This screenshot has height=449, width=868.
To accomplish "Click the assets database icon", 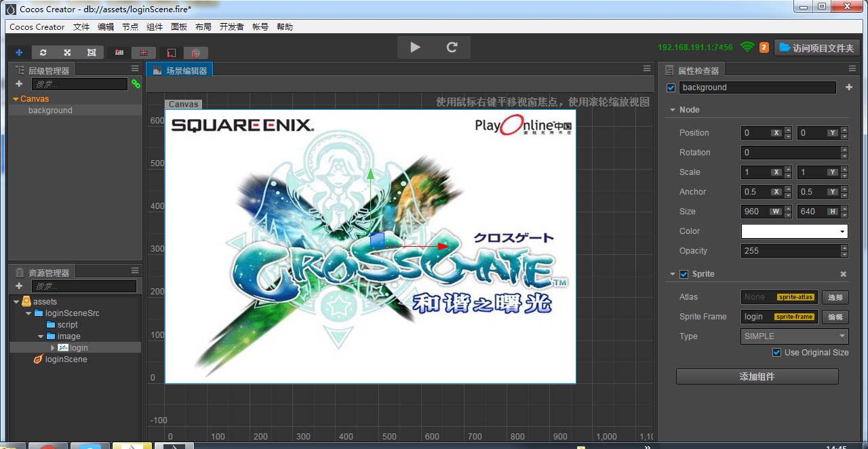I will coord(26,302).
